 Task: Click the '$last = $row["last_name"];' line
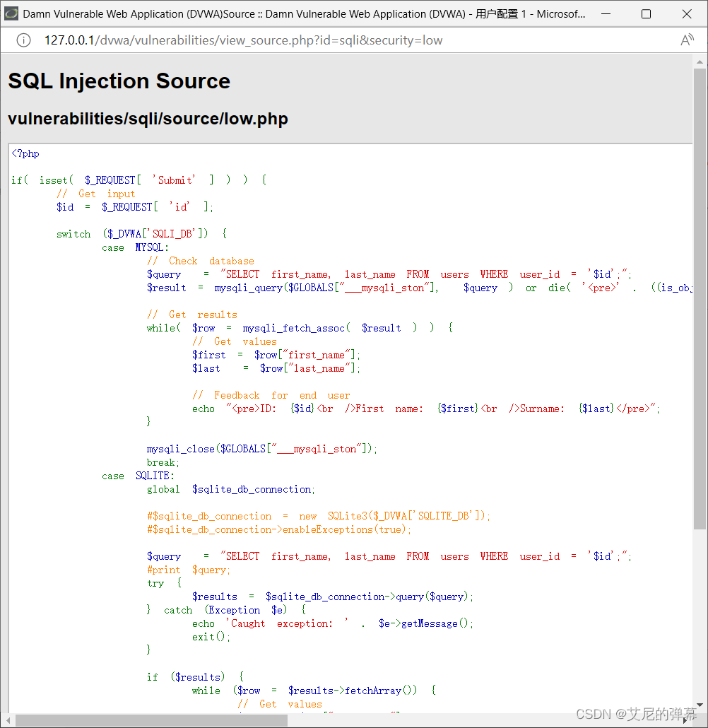(276, 369)
